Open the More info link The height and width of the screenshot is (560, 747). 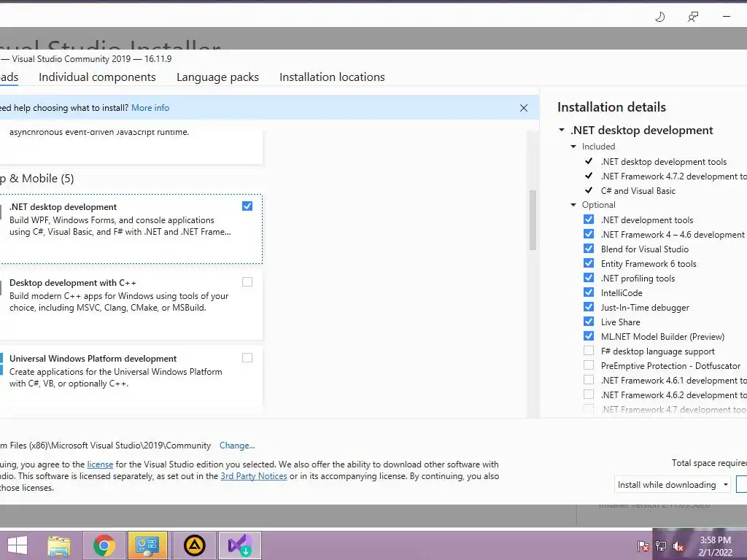point(150,108)
